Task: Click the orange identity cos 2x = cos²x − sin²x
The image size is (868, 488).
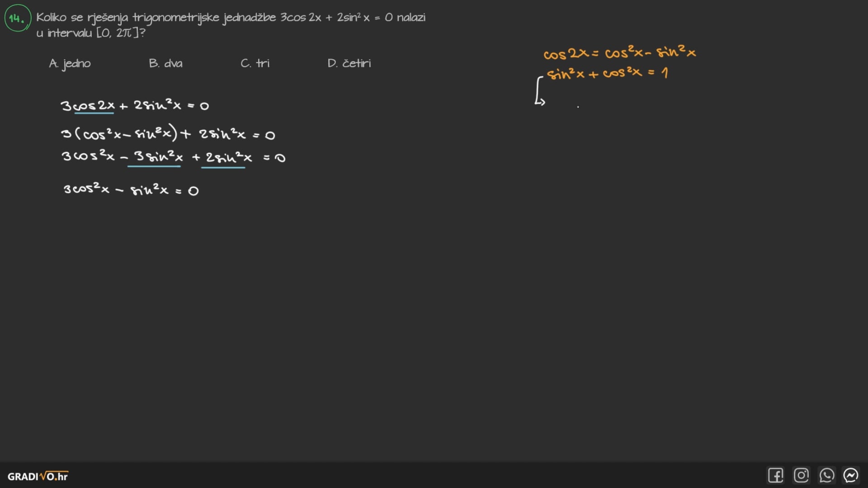Action: 619,52
